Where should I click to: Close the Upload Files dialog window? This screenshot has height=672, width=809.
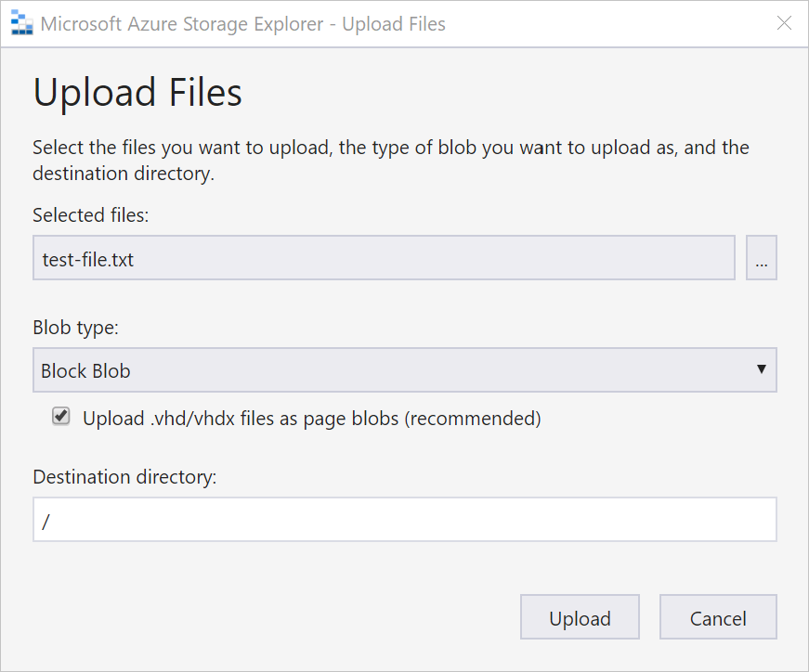click(x=784, y=23)
